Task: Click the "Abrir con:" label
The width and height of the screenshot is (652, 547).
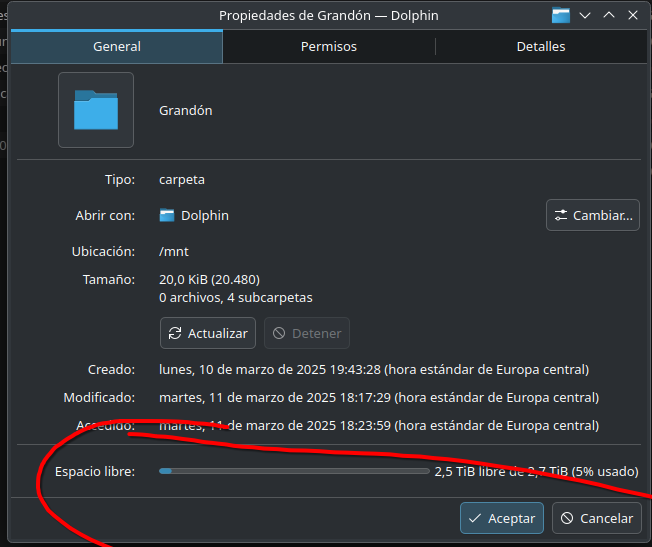Action: 105,215
